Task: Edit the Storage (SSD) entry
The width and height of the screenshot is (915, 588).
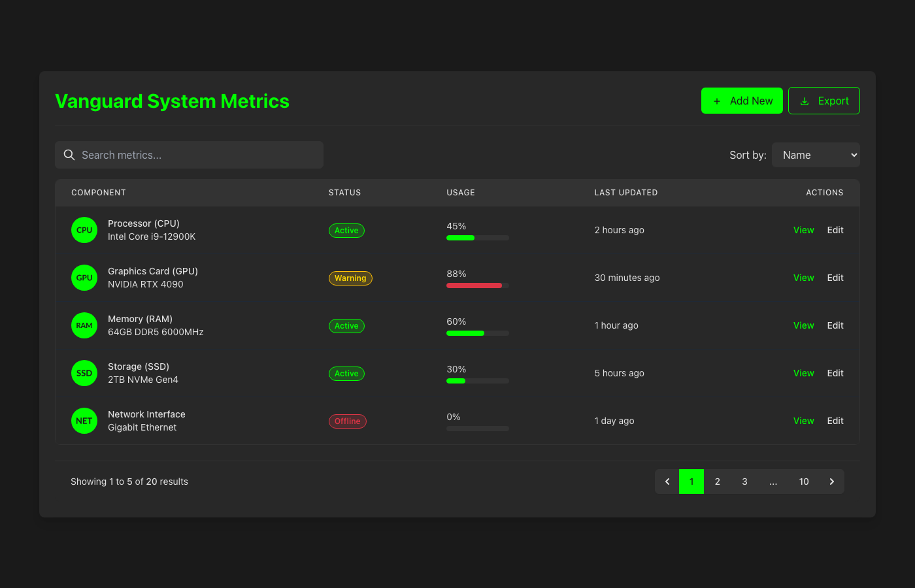Action: click(835, 372)
